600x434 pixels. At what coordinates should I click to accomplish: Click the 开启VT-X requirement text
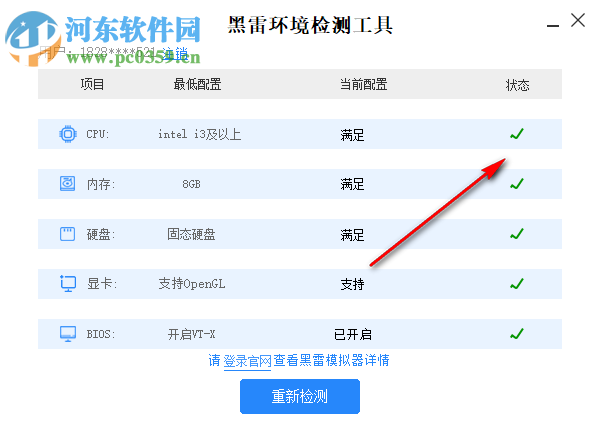point(191,334)
